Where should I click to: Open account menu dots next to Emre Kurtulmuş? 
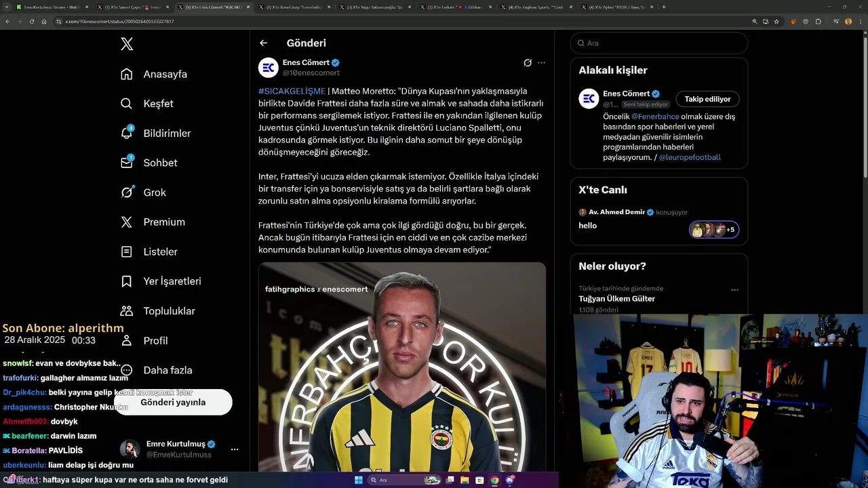pyautogui.click(x=235, y=449)
